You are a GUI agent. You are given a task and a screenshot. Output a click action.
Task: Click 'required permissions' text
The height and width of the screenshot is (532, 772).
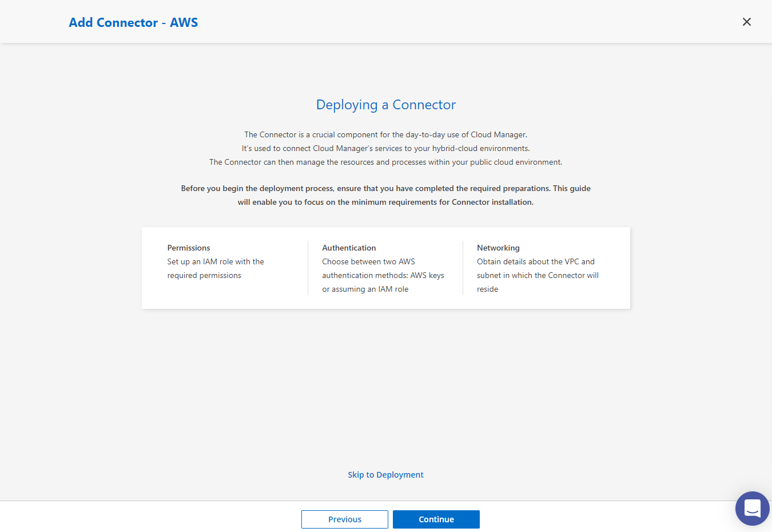pos(204,275)
